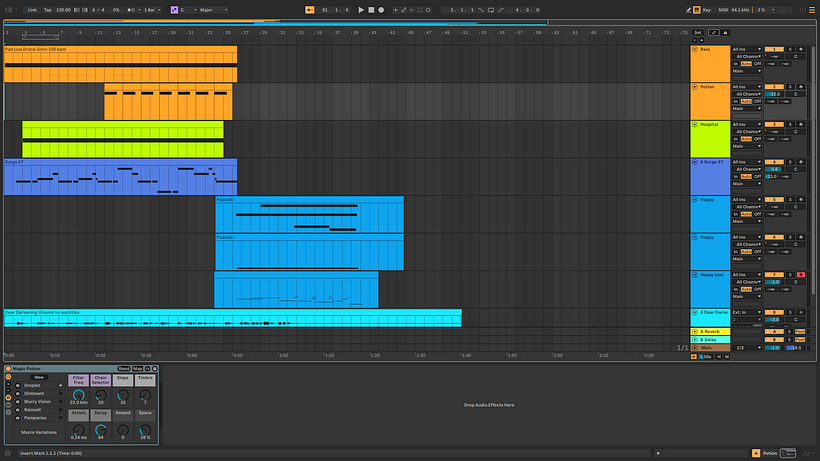Viewport: 820px width, 461px height.
Task: Open Potion track All Channels dropdown
Action: (747, 94)
